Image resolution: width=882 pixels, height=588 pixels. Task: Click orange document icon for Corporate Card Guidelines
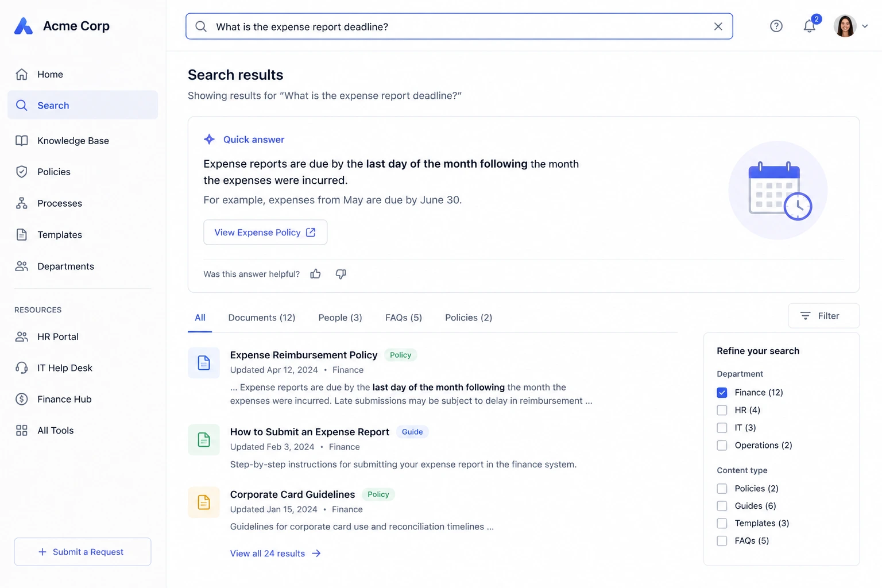pos(204,502)
